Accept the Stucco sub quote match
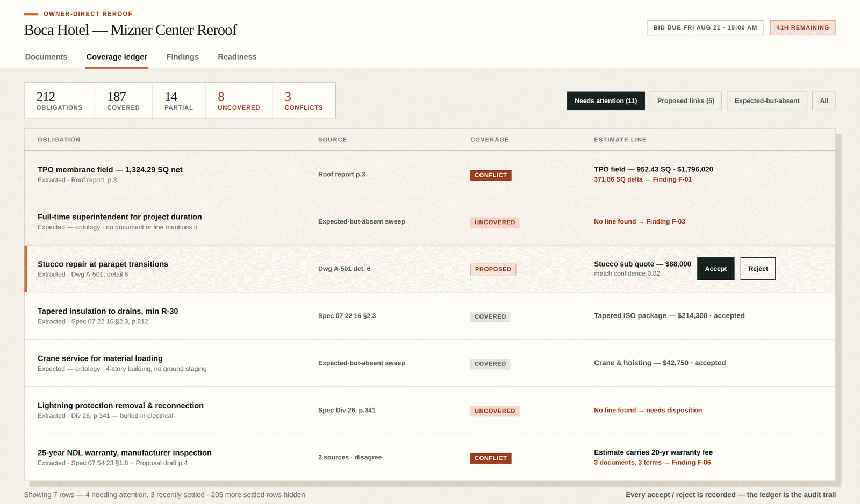 tap(716, 269)
